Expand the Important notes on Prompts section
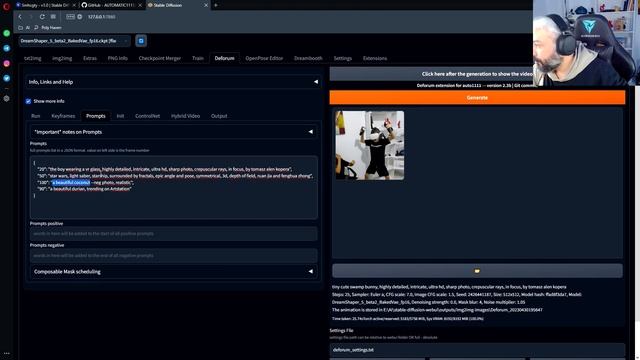 [x=173, y=132]
